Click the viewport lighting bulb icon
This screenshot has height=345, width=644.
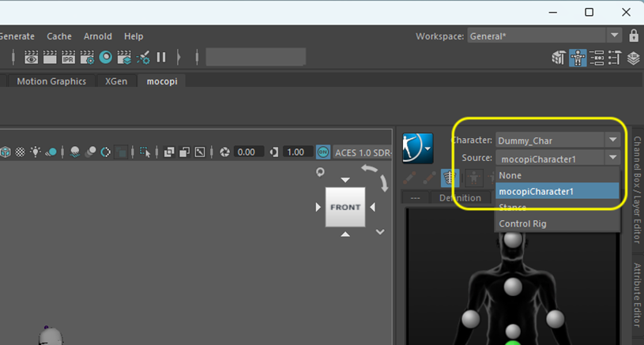pyautogui.click(x=36, y=152)
